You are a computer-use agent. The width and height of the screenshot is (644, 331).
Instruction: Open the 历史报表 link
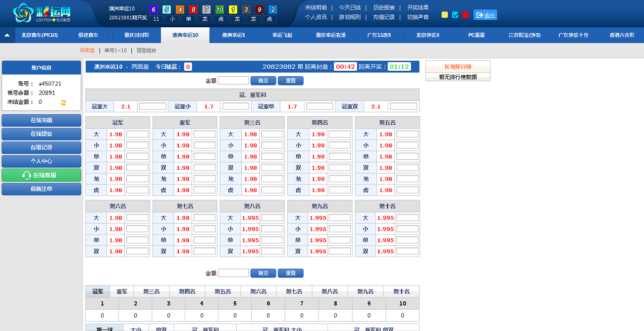(383, 7)
